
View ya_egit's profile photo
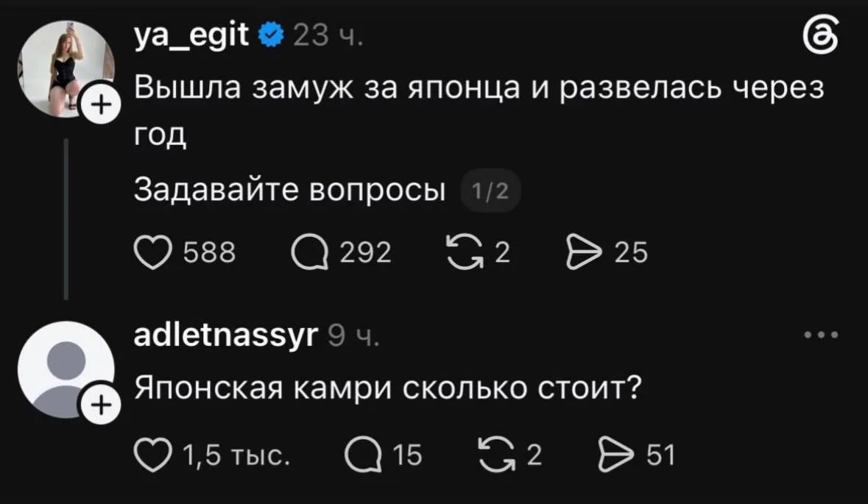[66, 69]
